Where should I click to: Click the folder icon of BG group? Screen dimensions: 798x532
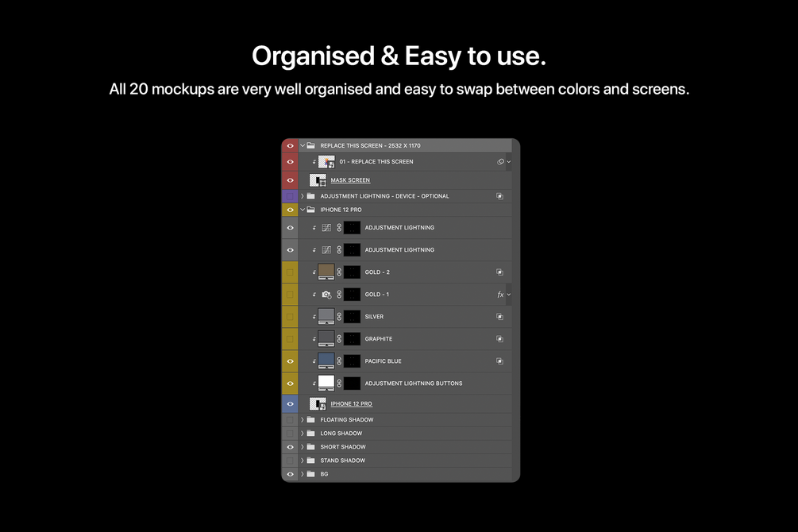pyautogui.click(x=311, y=474)
